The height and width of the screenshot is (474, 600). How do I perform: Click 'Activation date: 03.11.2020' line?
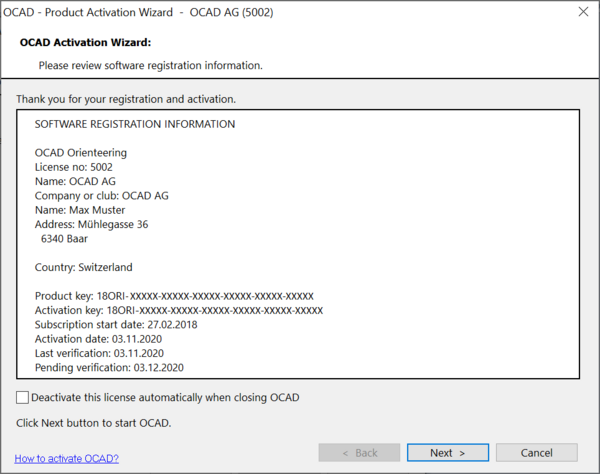coord(98,339)
